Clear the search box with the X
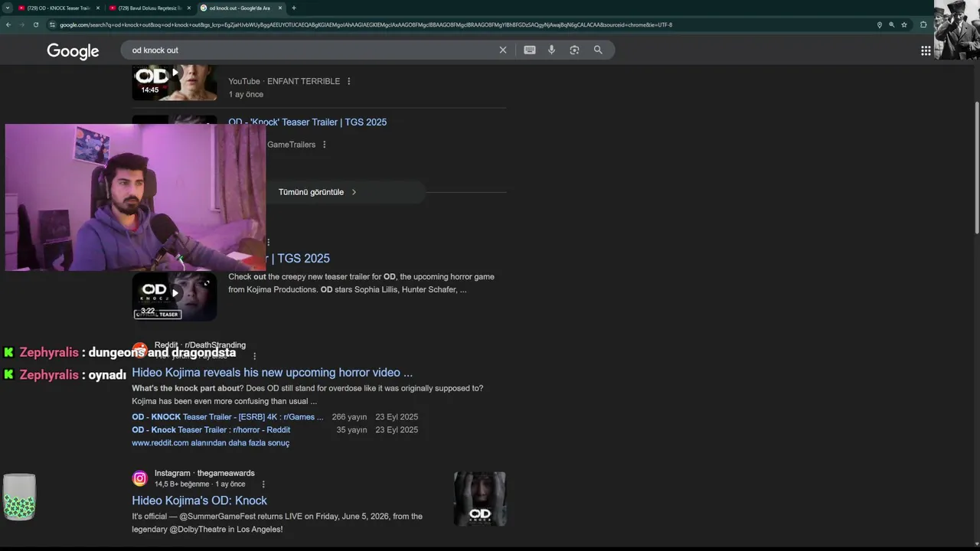The image size is (980, 551). click(x=503, y=50)
